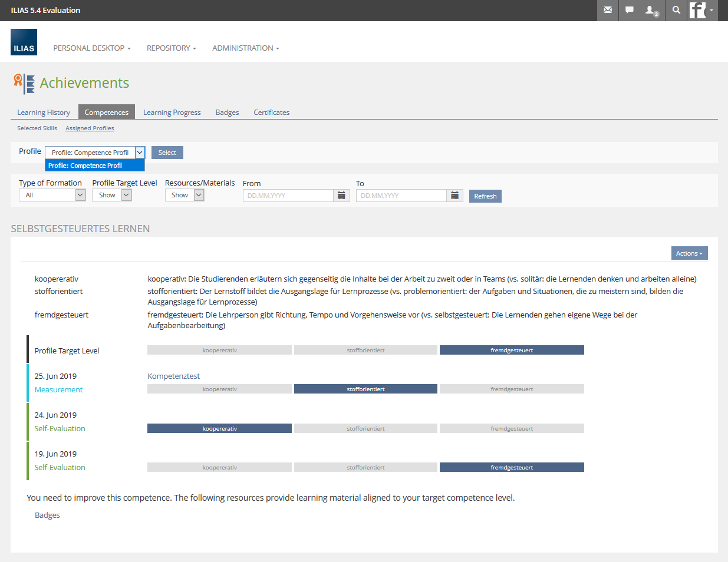Click the Actions dropdown button
Screen dimensions: 728x562
click(x=689, y=253)
